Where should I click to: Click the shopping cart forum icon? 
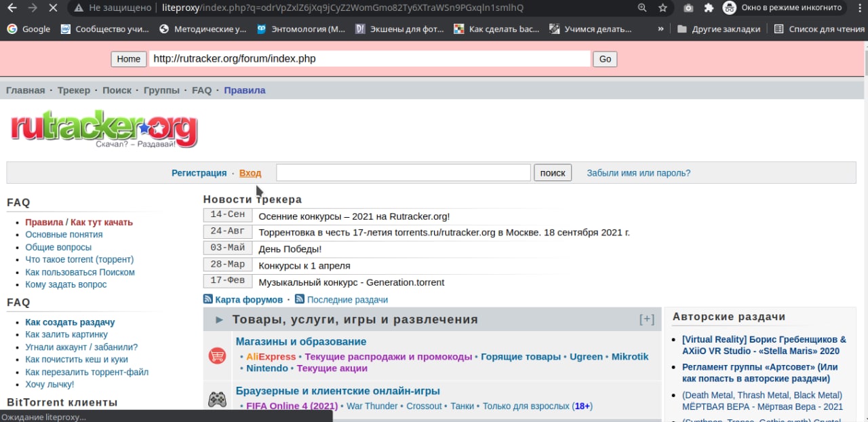(x=217, y=355)
